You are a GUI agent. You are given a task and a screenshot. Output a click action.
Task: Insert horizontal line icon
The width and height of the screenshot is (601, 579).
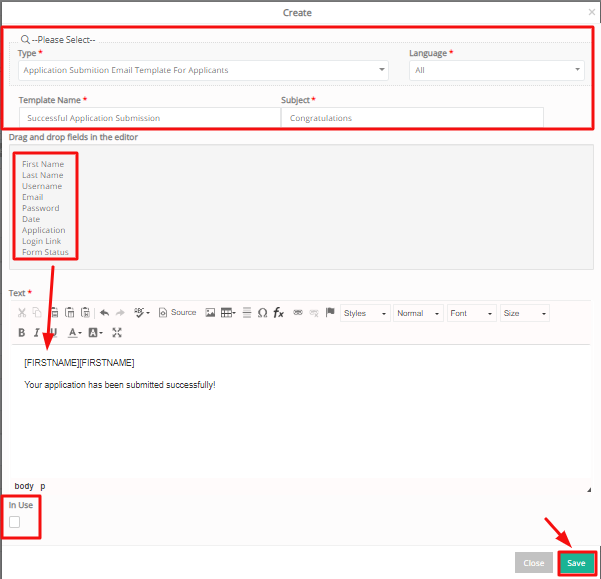(x=247, y=313)
